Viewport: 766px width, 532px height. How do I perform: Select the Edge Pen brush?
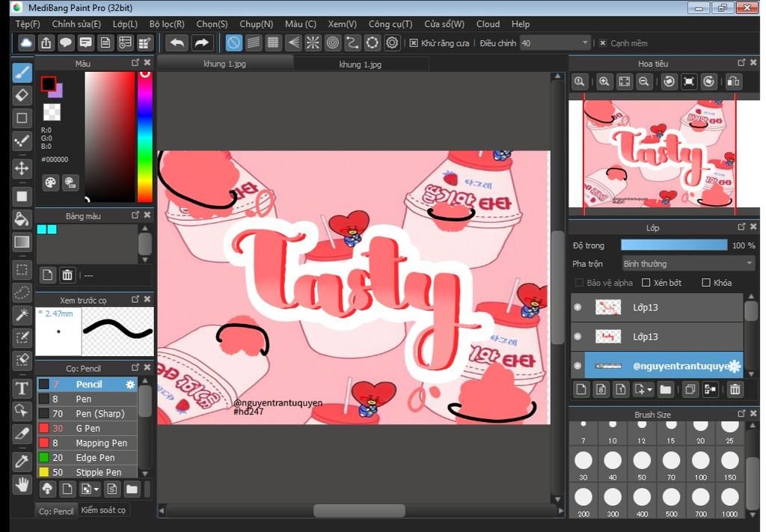(x=88, y=458)
